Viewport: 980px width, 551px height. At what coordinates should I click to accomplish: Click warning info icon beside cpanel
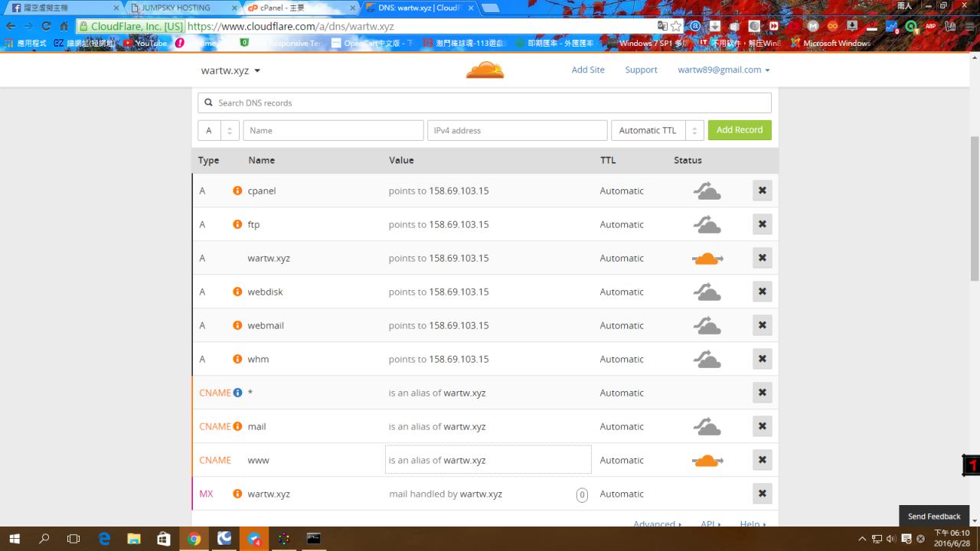pos(237,191)
